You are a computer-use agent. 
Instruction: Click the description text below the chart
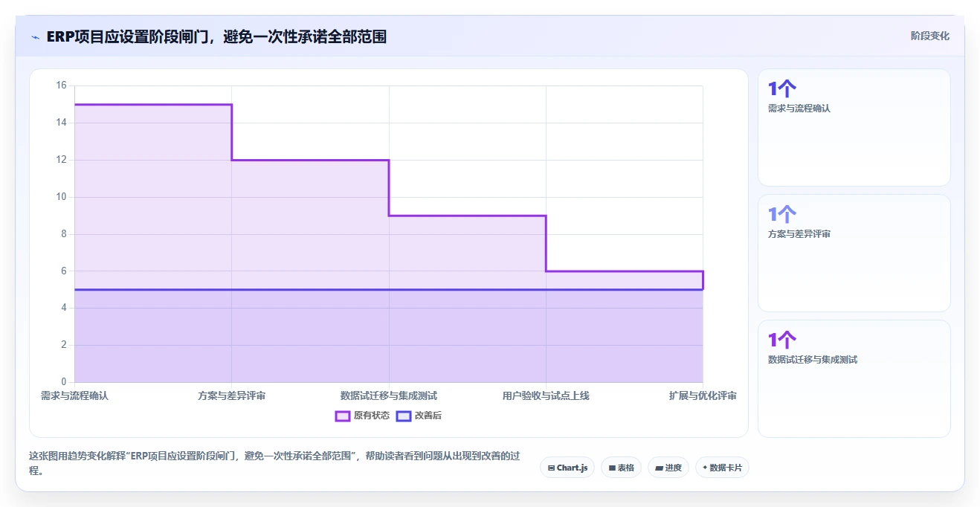pyautogui.click(x=274, y=463)
